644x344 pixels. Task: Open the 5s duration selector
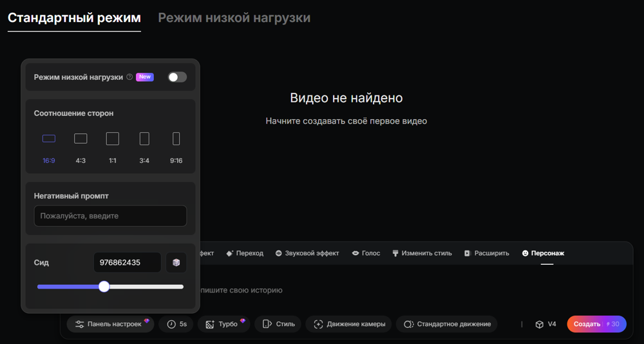click(x=176, y=324)
